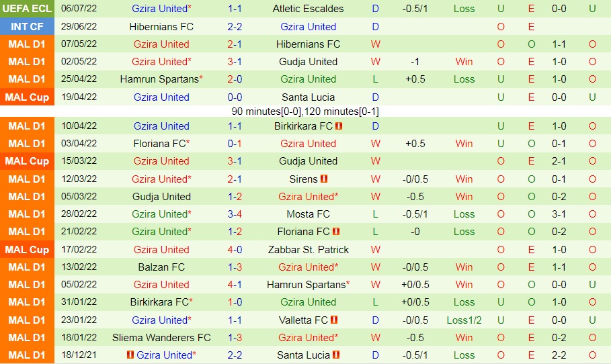Click the red card icon before Gzira United on 18/12/21
This screenshot has height=364, width=611.
131,355
